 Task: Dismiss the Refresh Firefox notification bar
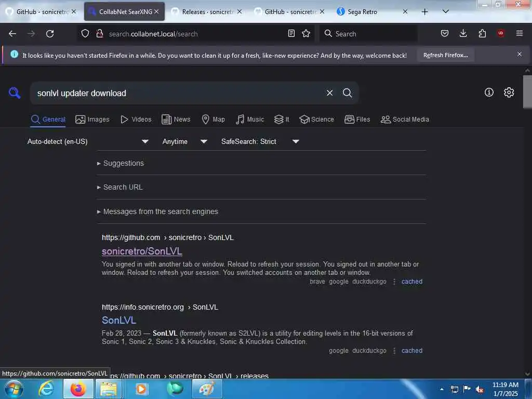click(520, 54)
